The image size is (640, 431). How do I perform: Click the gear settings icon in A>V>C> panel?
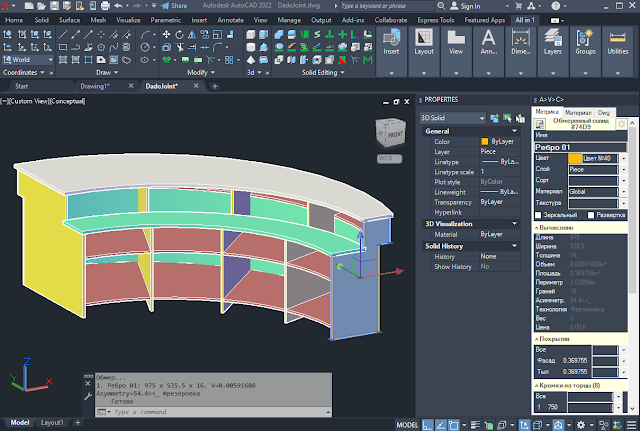coord(622,124)
